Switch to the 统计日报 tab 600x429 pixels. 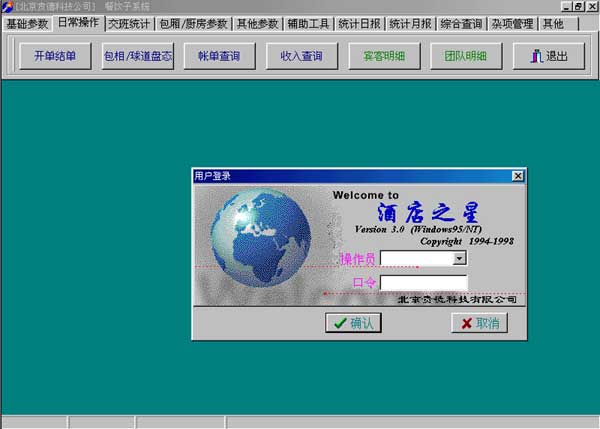click(359, 24)
